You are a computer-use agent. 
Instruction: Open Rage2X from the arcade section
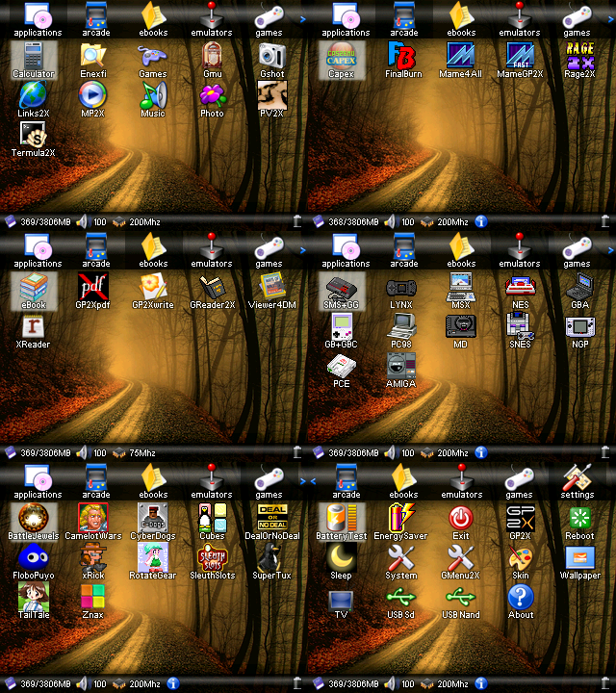(579, 60)
